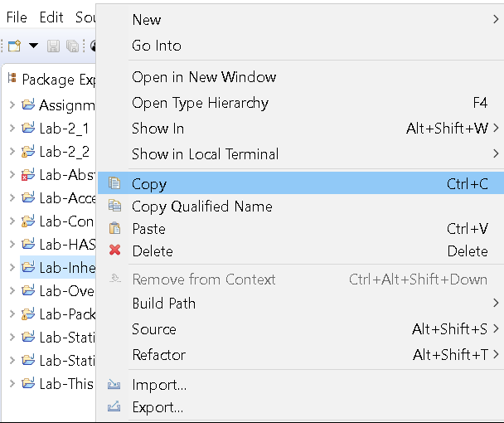The width and height of the screenshot is (504, 423).
Task: Expand the Lab-2_2 project
Action: (x=12, y=151)
